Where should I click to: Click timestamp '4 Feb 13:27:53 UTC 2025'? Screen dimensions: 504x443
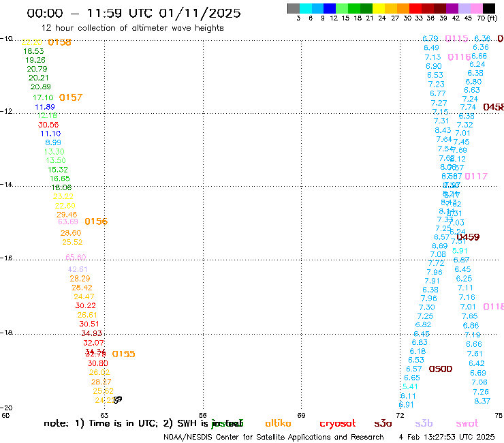(x=447, y=437)
